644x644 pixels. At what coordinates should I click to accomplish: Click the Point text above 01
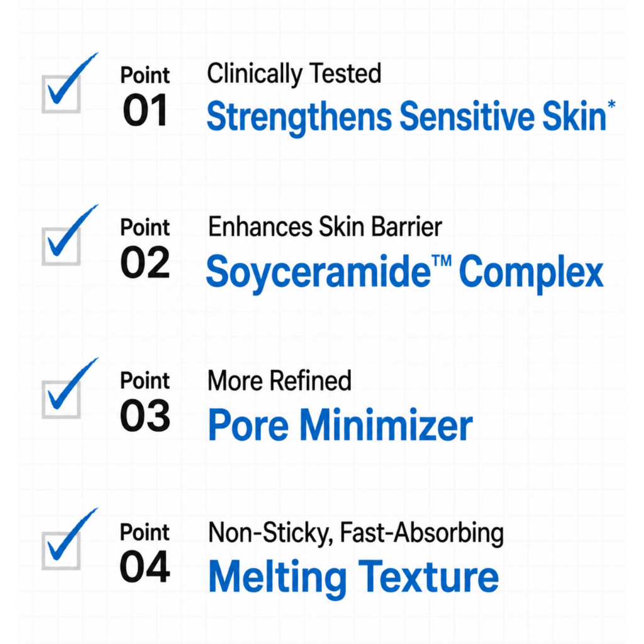click(x=145, y=75)
